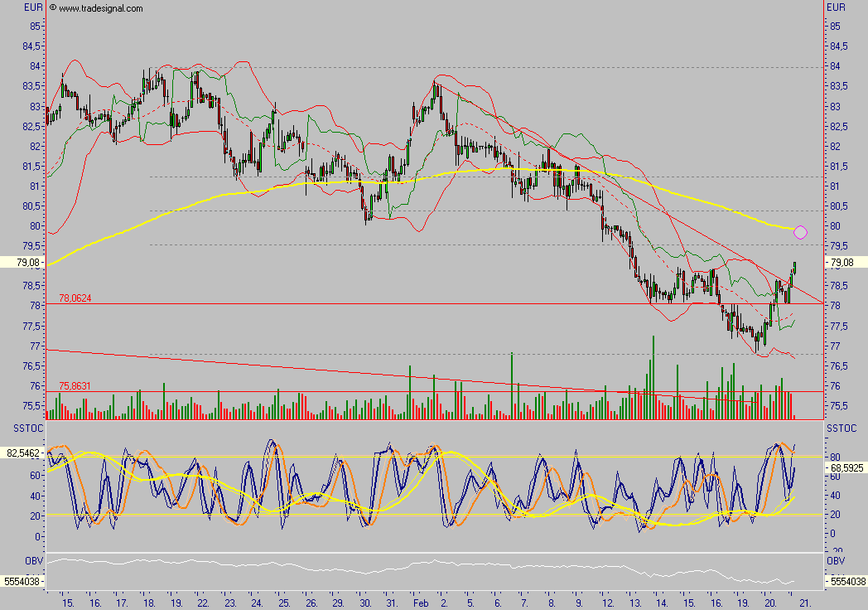Click the 84,5 price label on right axis

(839, 46)
